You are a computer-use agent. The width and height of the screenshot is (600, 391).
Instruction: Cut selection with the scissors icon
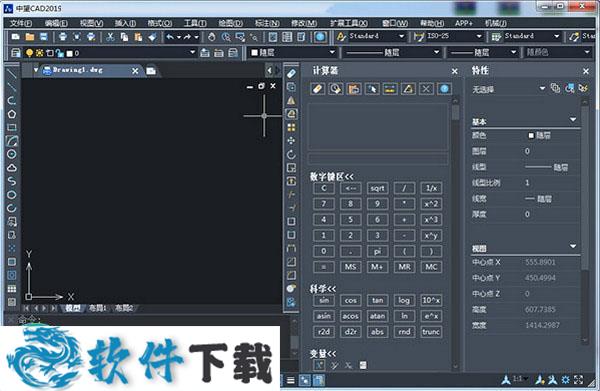point(110,37)
